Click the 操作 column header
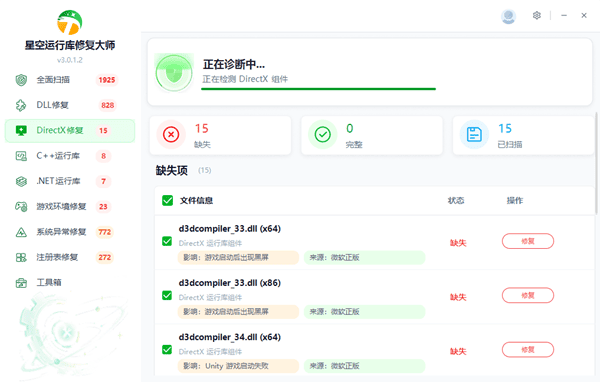The width and height of the screenshot is (600, 382). coord(515,200)
